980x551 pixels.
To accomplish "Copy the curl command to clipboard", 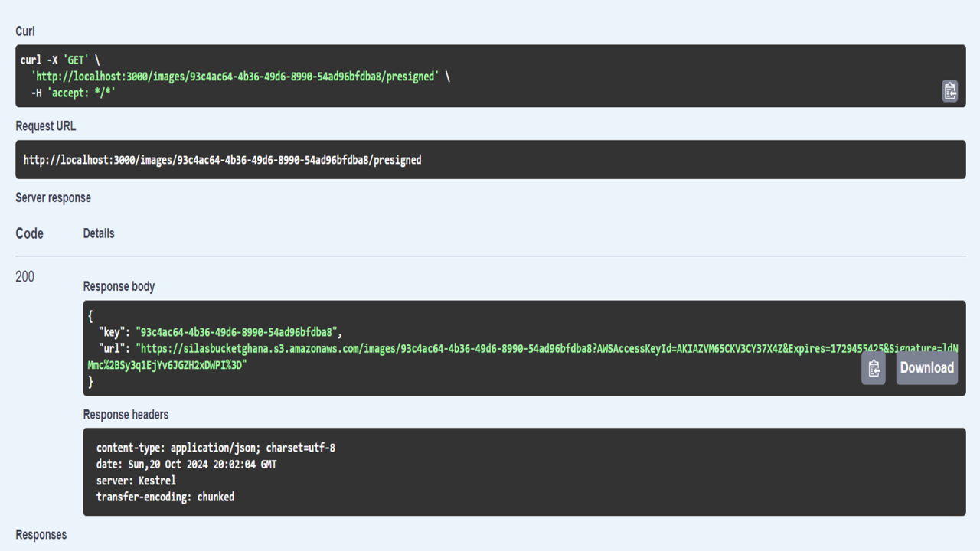I will click(949, 91).
